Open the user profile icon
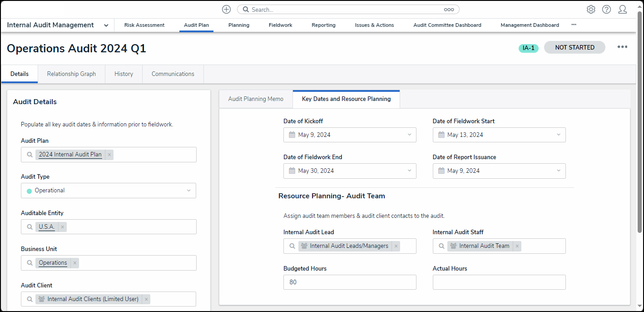 pyautogui.click(x=622, y=9)
